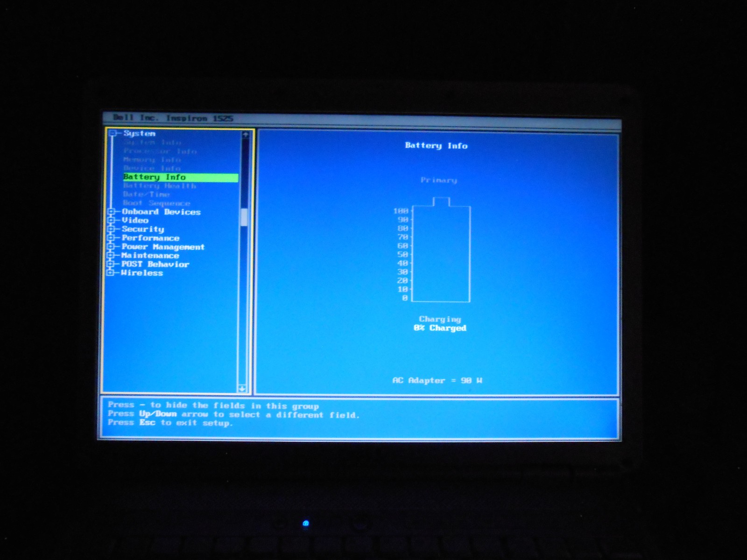This screenshot has height=560, width=747.
Task: Expand the Performance group
Action: [111, 238]
